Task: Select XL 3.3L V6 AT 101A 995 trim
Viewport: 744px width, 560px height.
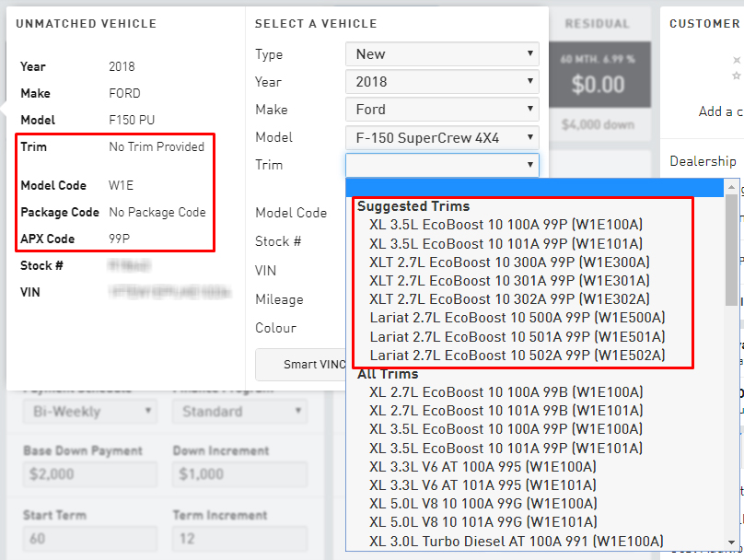Action: (x=482, y=485)
